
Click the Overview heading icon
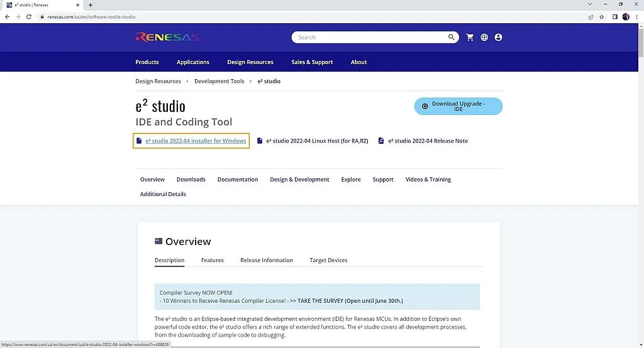point(158,241)
